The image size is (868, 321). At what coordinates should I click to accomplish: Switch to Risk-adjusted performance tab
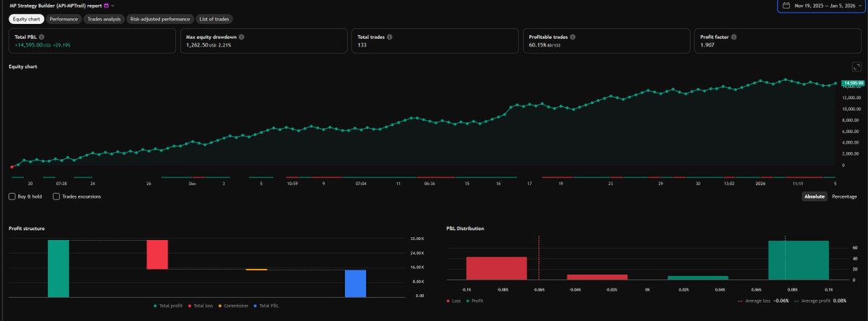(x=160, y=19)
